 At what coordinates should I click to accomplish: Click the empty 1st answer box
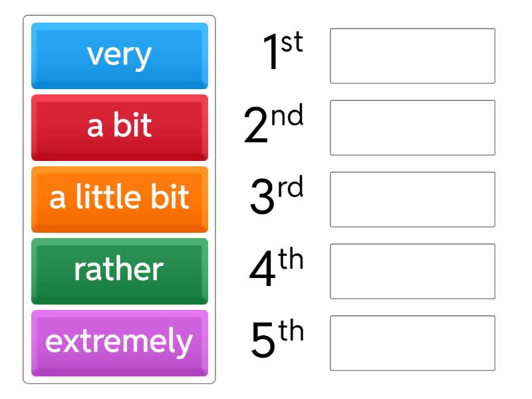(412, 56)
